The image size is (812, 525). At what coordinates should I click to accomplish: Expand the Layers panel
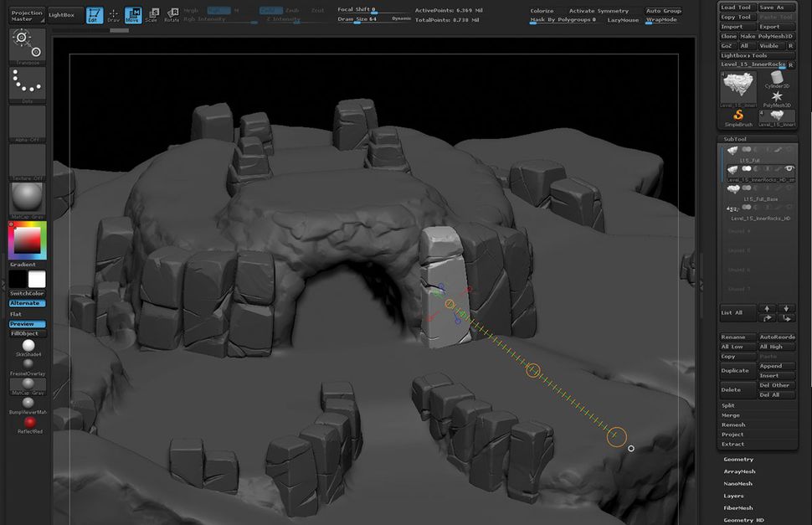pos(734,495)
